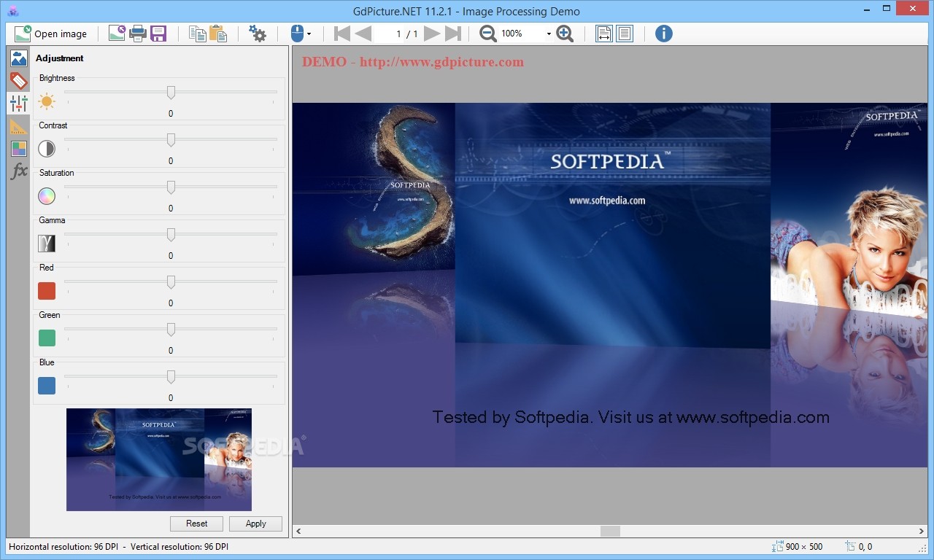Copy image to clipboard icon
This screenshot has width=934, height=560.
click(197, 34)
